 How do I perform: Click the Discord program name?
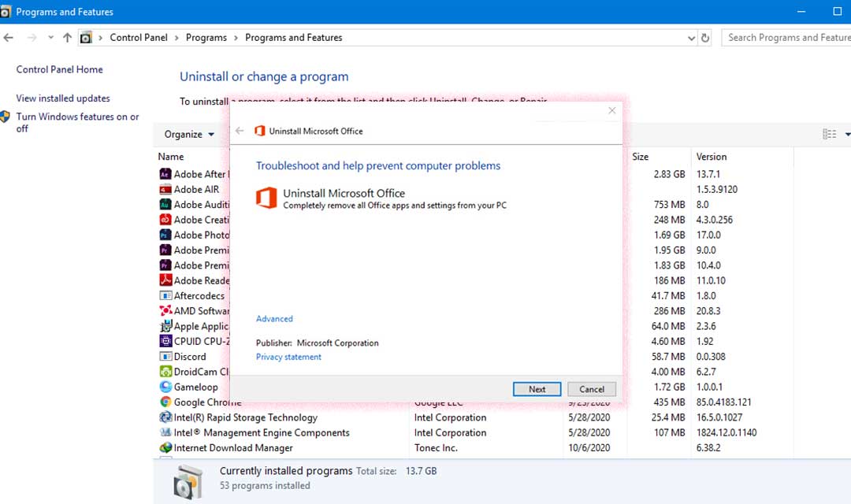tap(190, 357)
